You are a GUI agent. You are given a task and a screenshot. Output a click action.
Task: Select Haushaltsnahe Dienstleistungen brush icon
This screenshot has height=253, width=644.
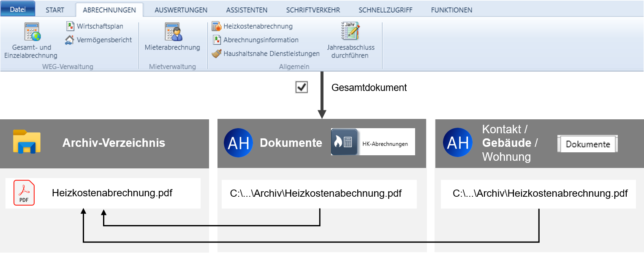pos(217,54)
